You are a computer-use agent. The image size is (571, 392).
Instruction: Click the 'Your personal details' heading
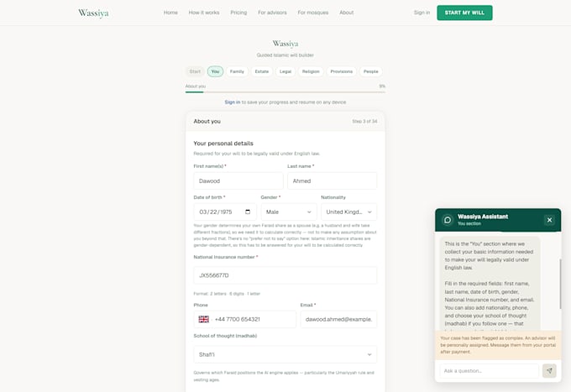pyautogui.click(x=223, y=144)
